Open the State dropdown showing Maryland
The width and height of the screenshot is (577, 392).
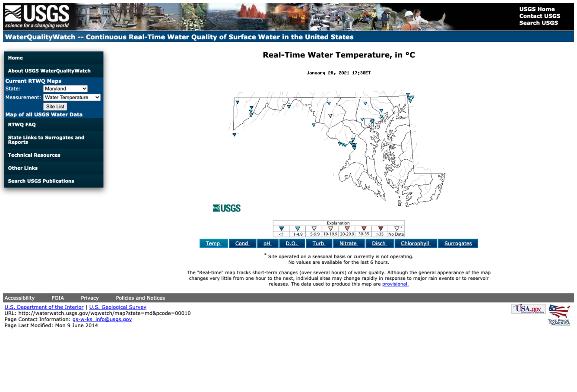[65, 89]
